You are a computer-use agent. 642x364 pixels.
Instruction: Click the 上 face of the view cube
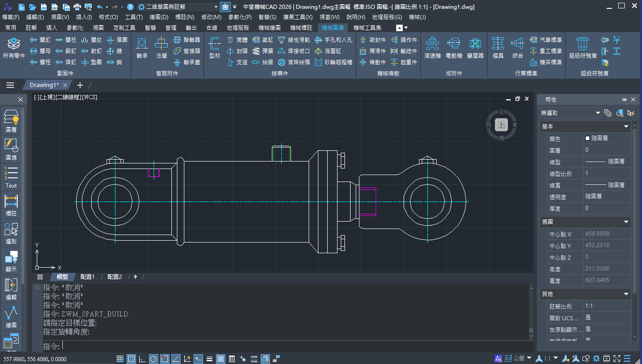501,125
